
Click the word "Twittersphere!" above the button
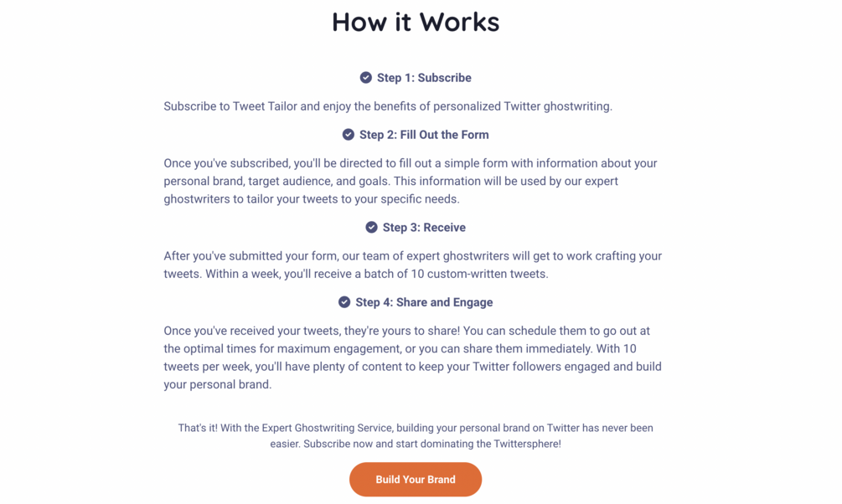click(x=519, y=444)
